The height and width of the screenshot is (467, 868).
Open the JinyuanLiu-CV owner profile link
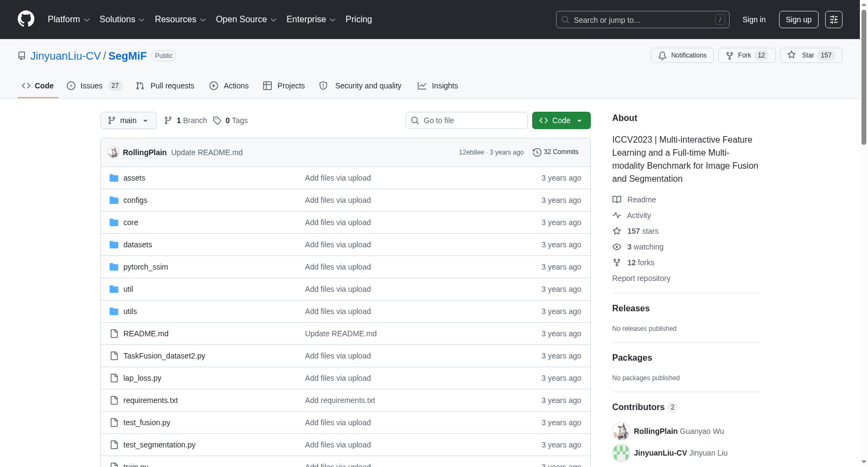point(66,56)
